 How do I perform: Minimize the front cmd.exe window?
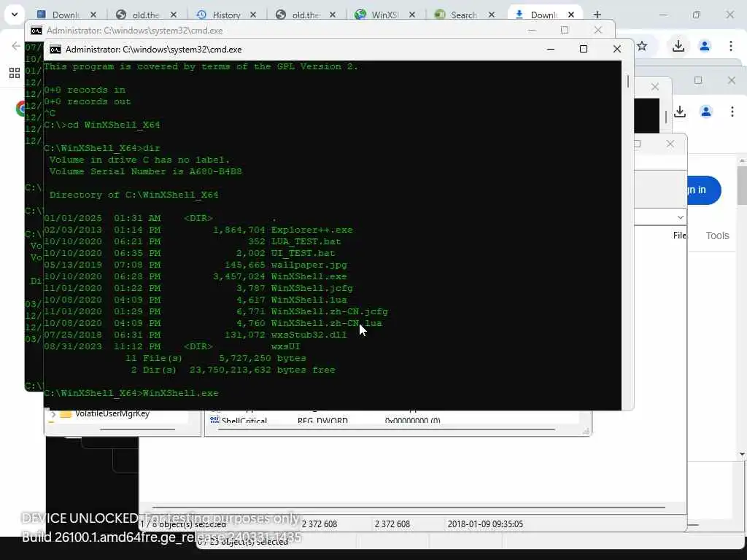tap(551, 49)
